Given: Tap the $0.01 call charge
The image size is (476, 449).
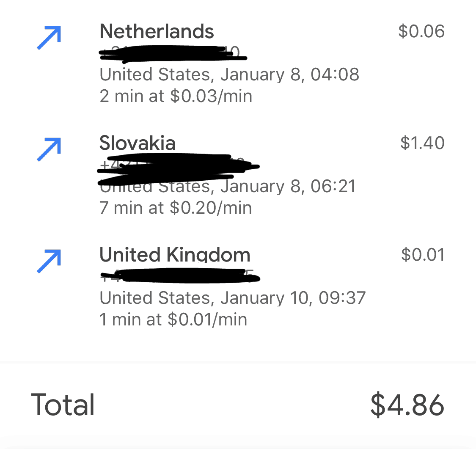Looking at the screenshot, I should pos(423,255).
